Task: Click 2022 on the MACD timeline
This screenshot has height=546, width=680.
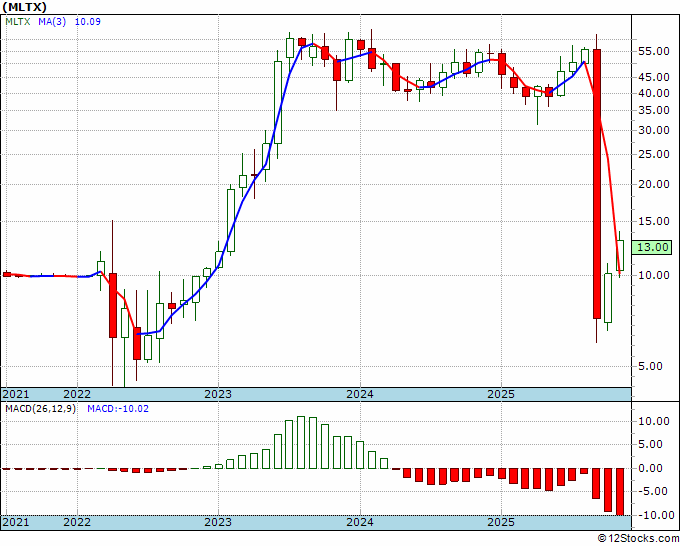Action: pos(77,522)
